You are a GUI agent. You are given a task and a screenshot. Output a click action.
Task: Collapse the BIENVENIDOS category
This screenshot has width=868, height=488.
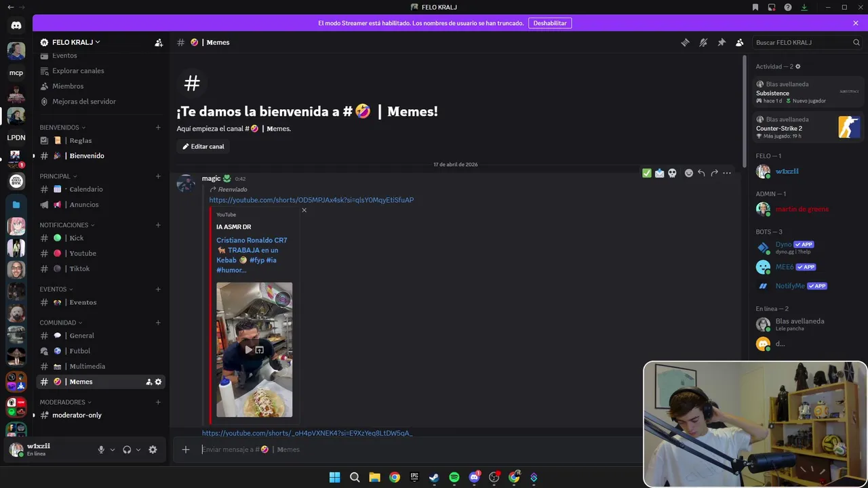point(62,127)
